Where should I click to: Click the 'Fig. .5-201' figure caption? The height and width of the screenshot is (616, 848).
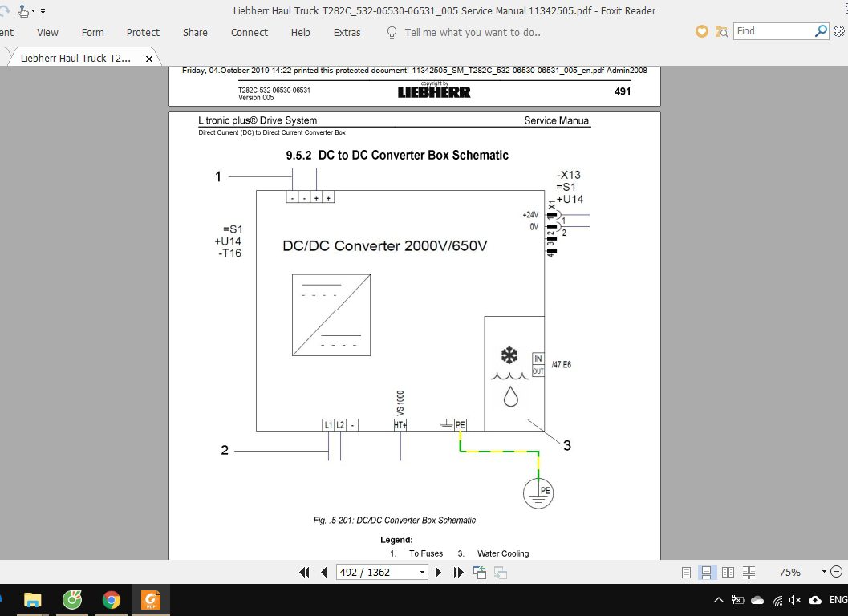pyautogui.click(x=394, y=521)
